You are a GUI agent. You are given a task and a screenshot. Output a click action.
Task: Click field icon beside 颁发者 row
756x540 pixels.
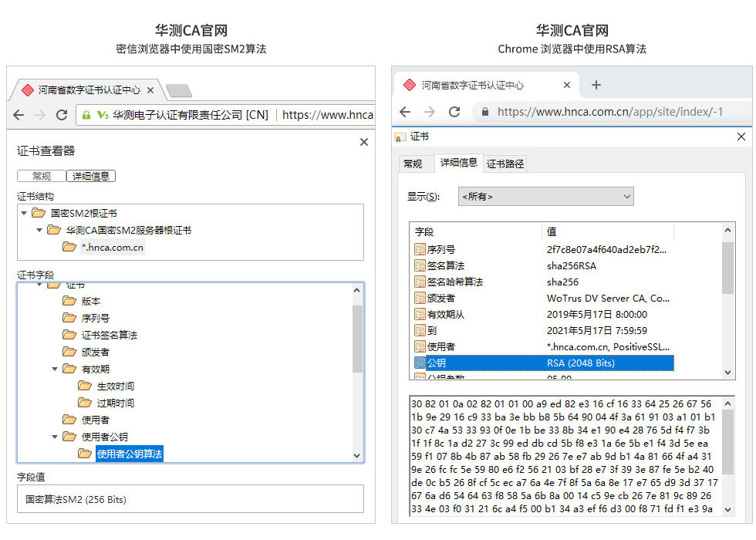[420, 298]
